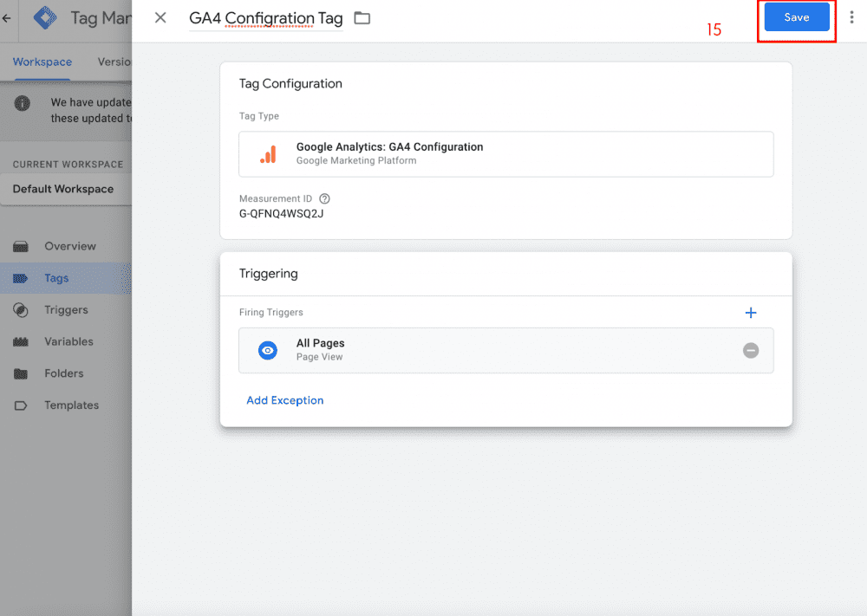867x616 pixels.
Task: Go back with the arrow icon
Action: click(7, 18)
